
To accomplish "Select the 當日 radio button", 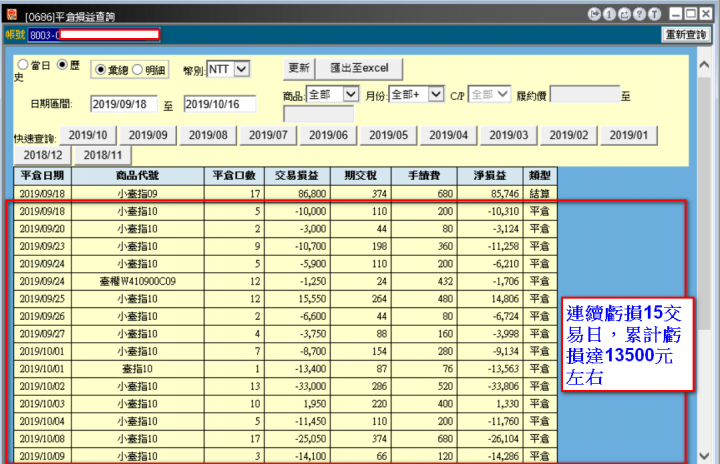I will [22, 65].
